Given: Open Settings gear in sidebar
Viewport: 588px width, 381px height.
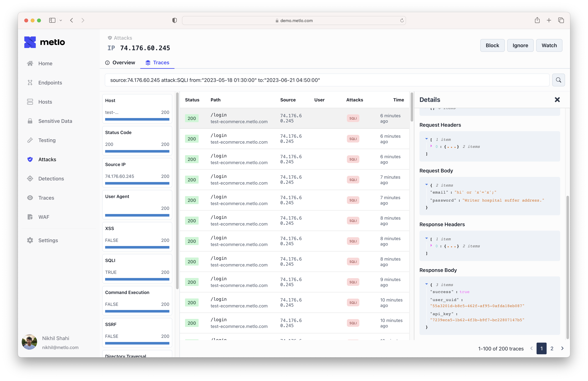Looking at the screenshot, I should click(x=48, y=240).
